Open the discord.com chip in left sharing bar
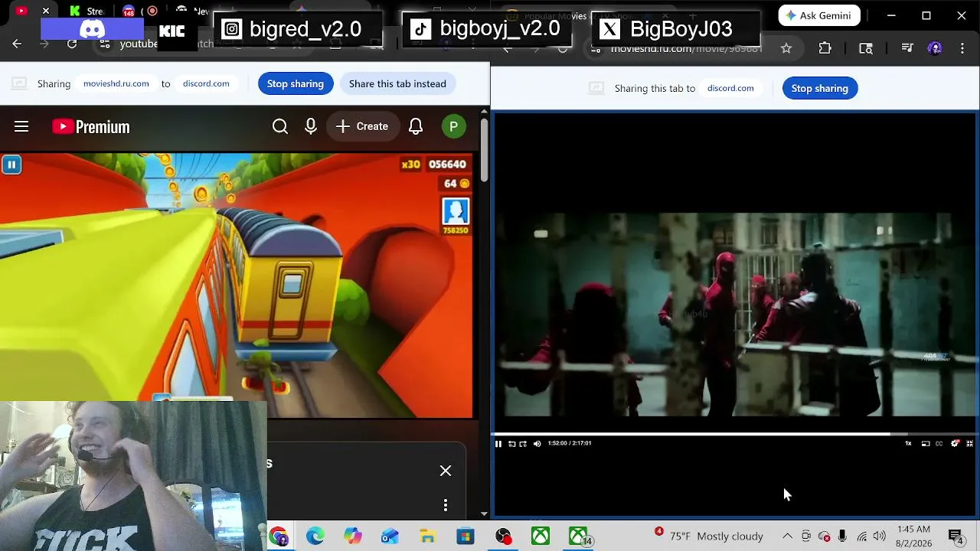 click(206, 83)
